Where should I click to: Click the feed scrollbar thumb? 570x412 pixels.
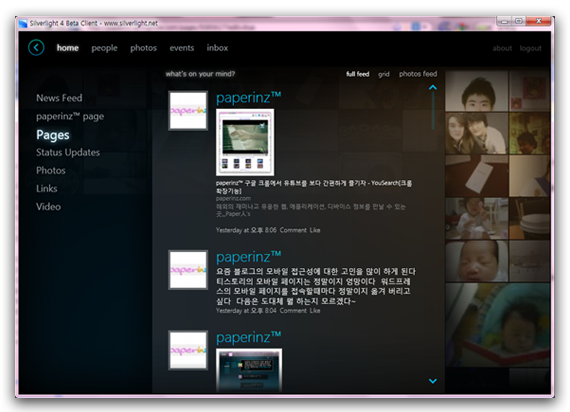(433, 111)
